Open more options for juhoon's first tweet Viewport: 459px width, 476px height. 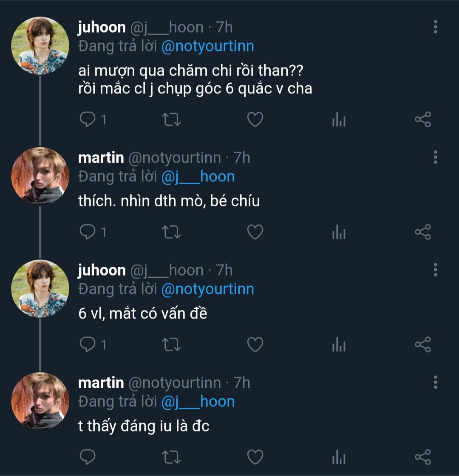coord(435,27)
